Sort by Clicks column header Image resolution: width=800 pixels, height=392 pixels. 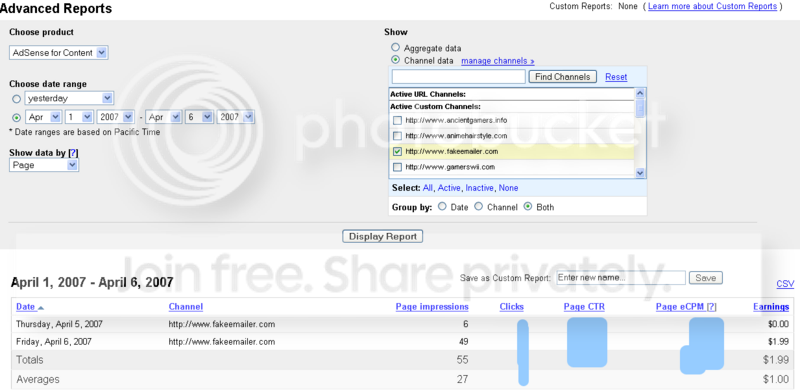coord(512,307)
